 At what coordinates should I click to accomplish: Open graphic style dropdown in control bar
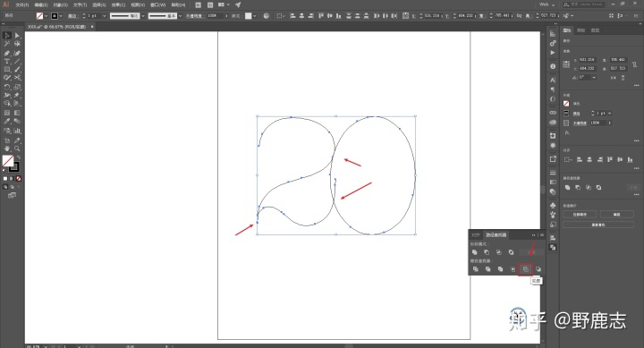tap(255, 15)
